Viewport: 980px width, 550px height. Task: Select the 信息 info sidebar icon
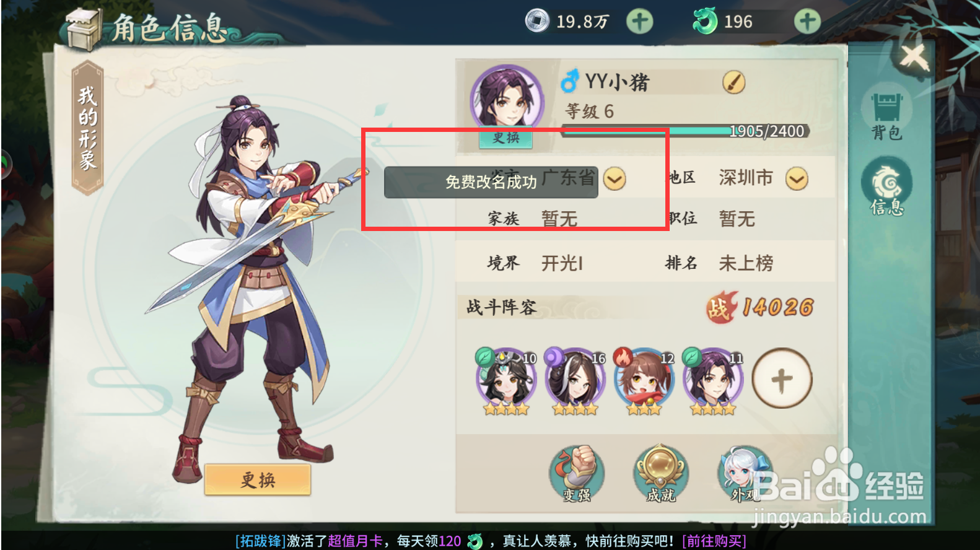coord(886,186)
